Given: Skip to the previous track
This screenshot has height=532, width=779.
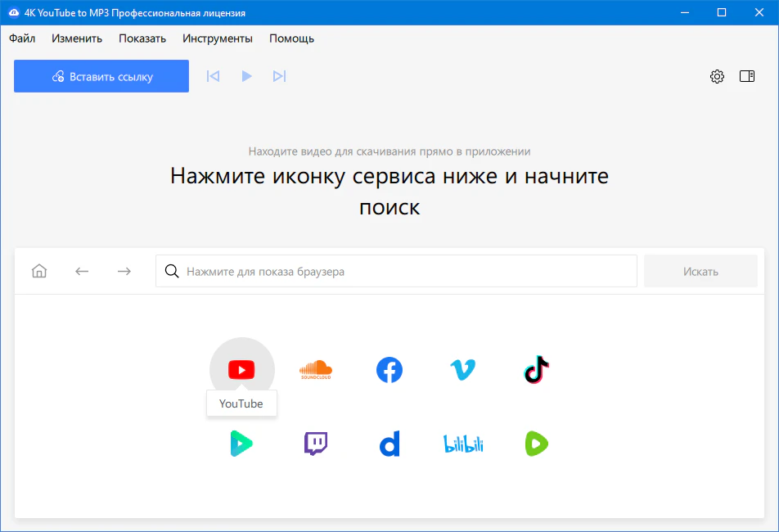Looking at the screenshot, I should click(213, 76).
